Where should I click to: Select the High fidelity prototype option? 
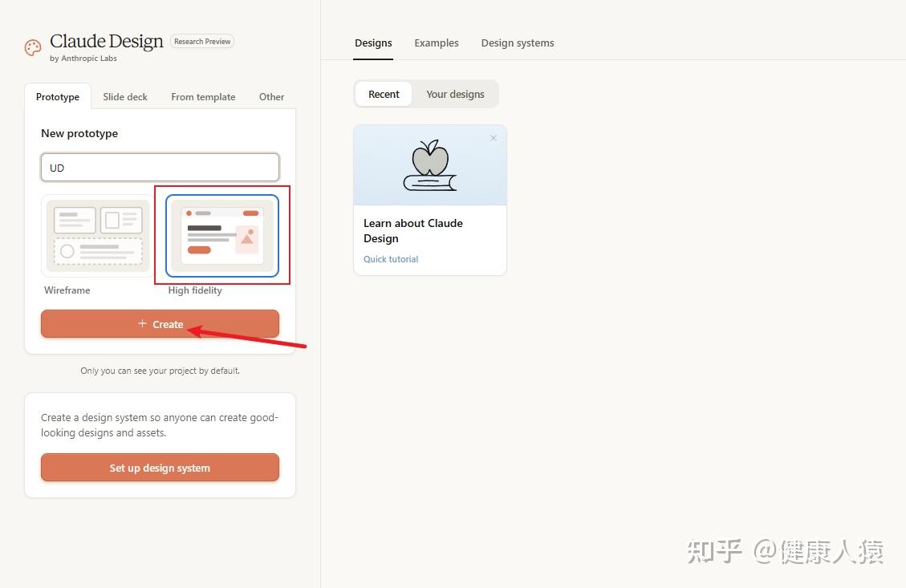click(x=222, y=236)
